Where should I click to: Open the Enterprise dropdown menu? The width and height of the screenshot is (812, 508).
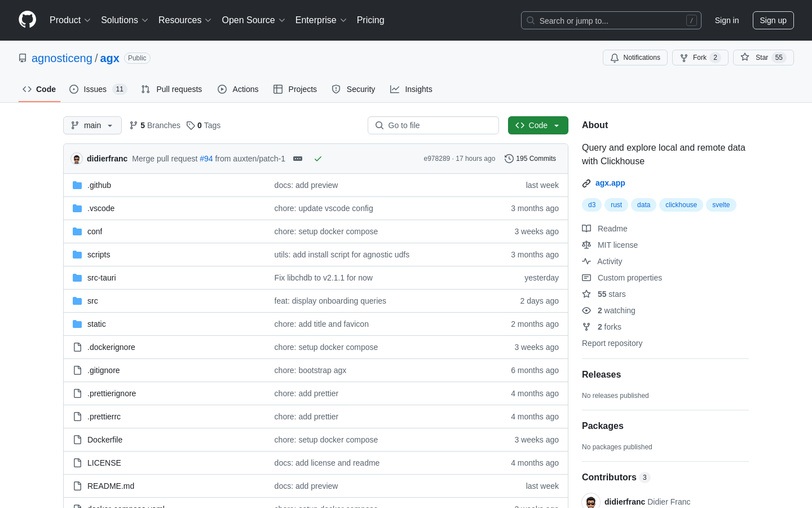coord(321,20)
